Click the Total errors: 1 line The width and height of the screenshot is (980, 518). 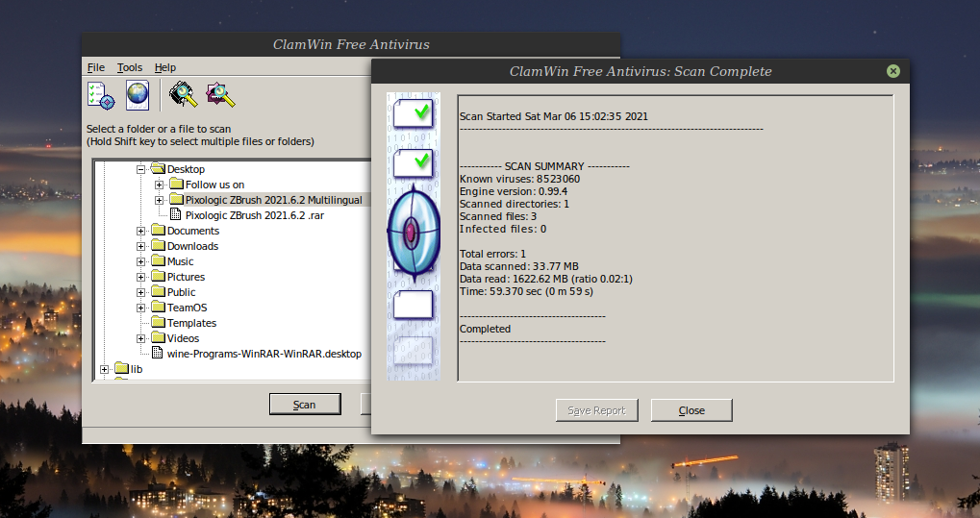tap(492, 254)
